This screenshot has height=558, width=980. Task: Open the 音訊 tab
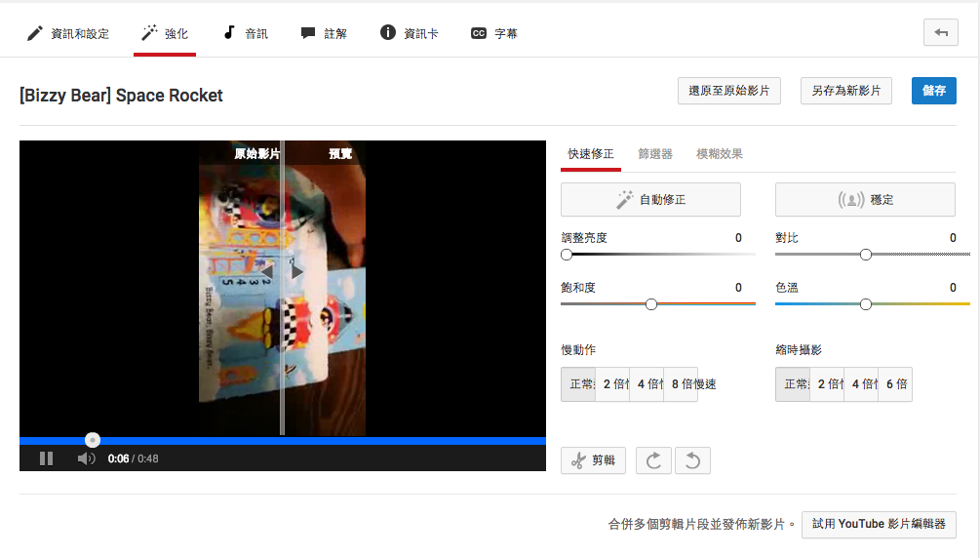click(246, 33)
